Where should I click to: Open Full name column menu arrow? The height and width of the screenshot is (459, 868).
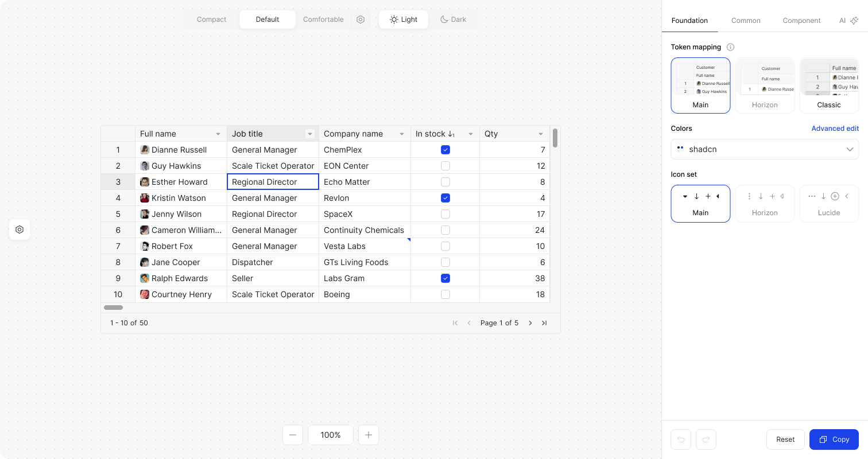click(x=218, y=134)
